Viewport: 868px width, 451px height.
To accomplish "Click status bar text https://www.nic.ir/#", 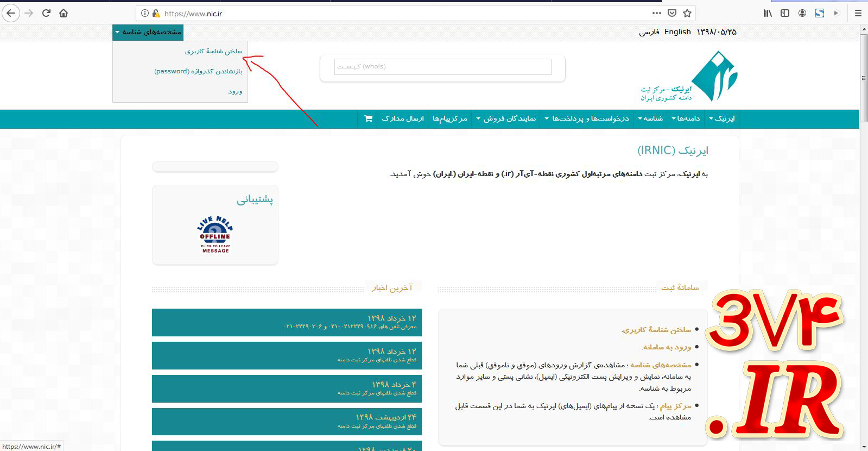I will [x=31, y=447].
